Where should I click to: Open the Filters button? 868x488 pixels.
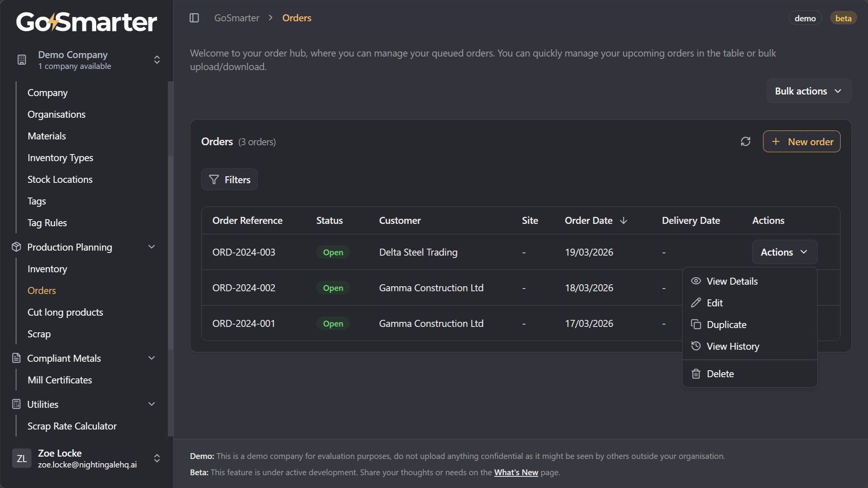[229, 179]
